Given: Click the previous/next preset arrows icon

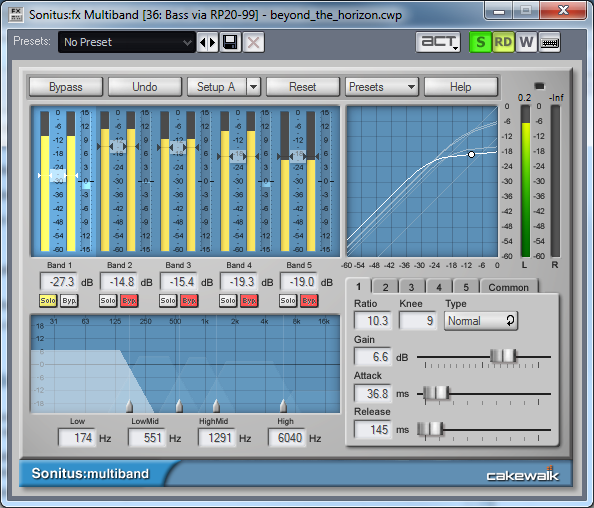Looking at the screenshot, I should click(208, 42).
